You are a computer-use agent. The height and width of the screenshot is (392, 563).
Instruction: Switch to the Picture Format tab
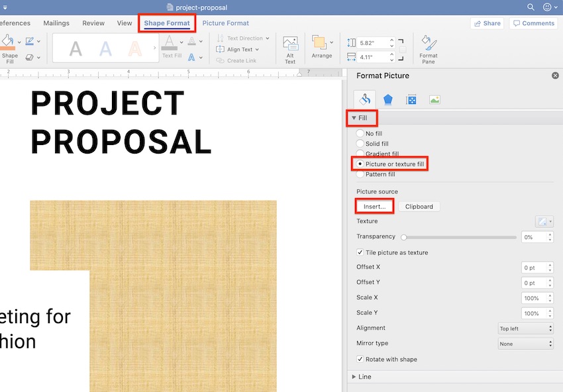click(225, 23)
